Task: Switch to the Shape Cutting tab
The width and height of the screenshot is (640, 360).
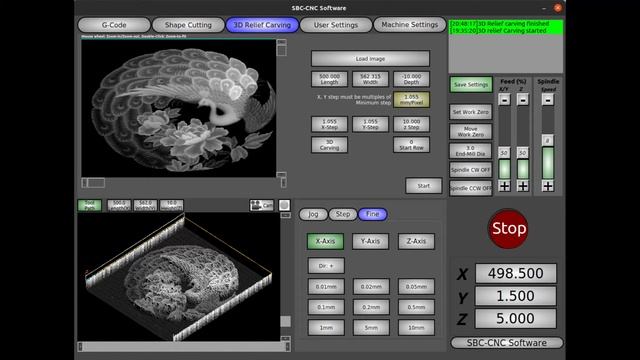Action: click(x=188, y=25)
